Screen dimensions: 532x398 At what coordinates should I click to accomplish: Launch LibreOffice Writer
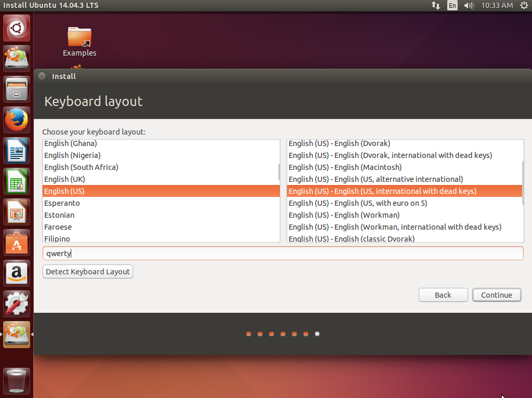(x=17, y=151)
